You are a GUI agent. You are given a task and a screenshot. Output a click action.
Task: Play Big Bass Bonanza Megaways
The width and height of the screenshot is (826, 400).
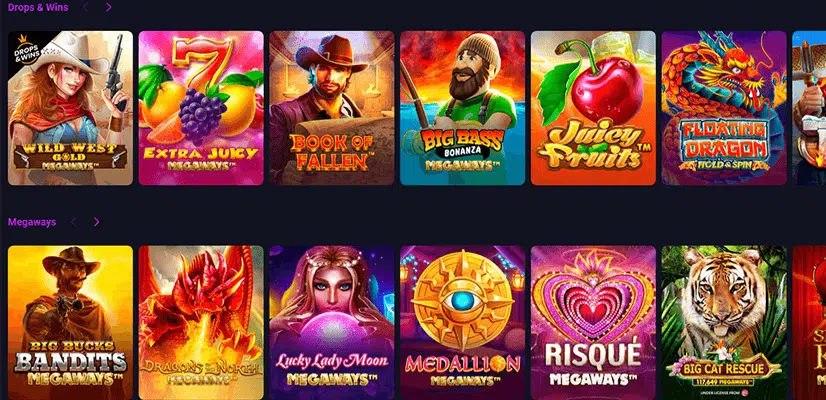coord(463,108)
